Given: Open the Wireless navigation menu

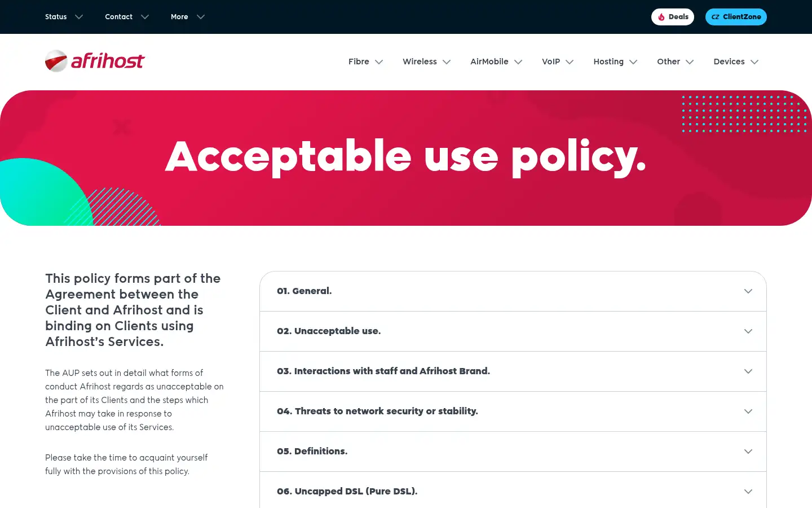Looking at the screenshot, I should tap(426, 62).
